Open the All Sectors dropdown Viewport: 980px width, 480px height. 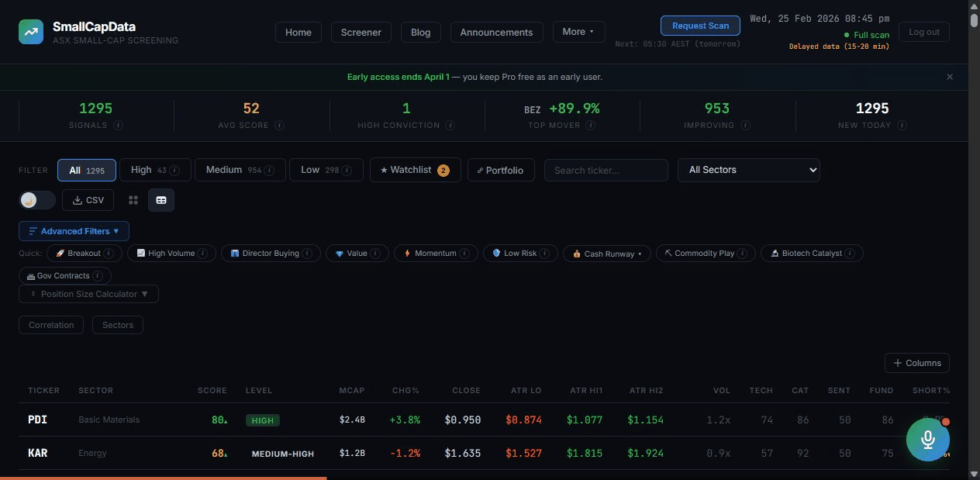(748, 170)
